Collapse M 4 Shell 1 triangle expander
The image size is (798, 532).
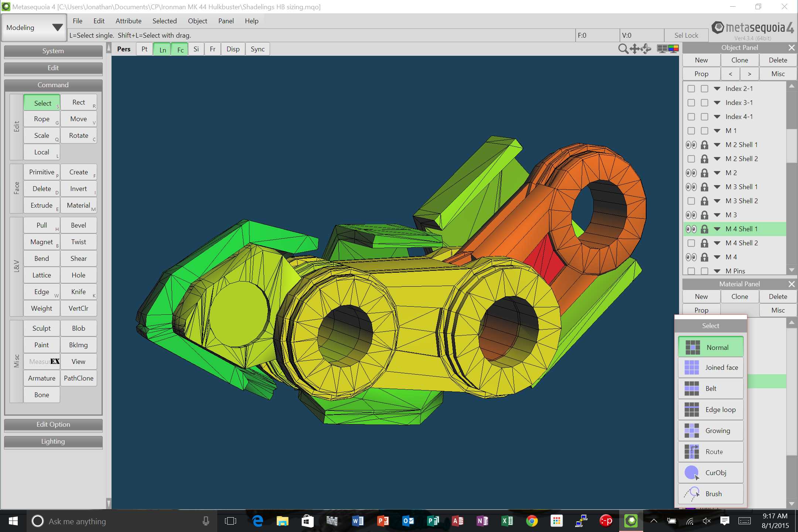(717, 229)
